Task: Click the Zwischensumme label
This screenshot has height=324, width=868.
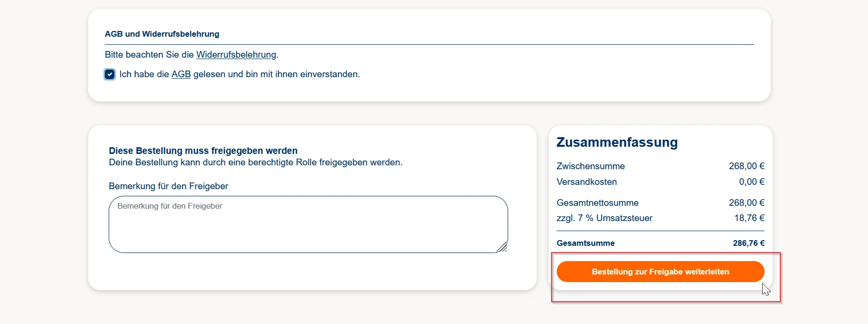Action: [x=591, y=166]
